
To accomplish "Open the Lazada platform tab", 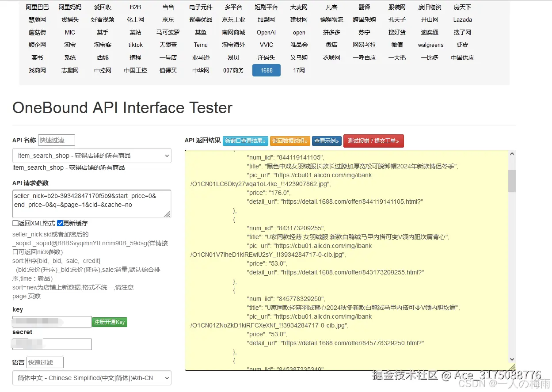I will (x=462, y=19).
